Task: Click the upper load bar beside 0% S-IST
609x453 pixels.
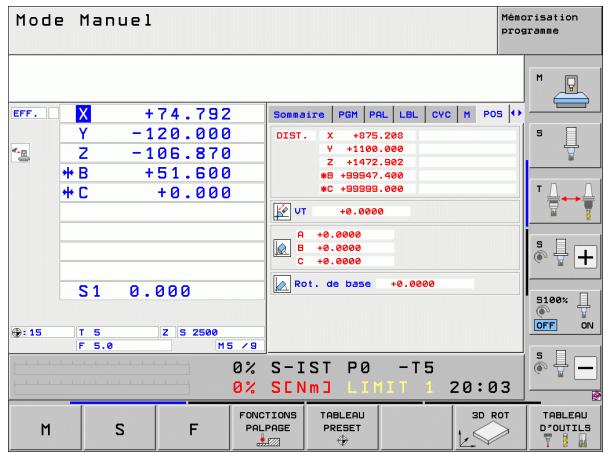Action: pyautogui.click(x=102, y=368)
